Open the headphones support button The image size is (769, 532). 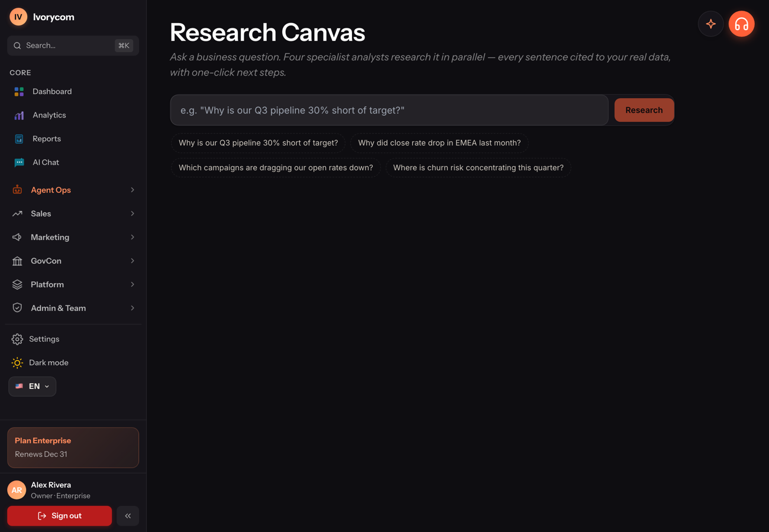coord(742,24)
